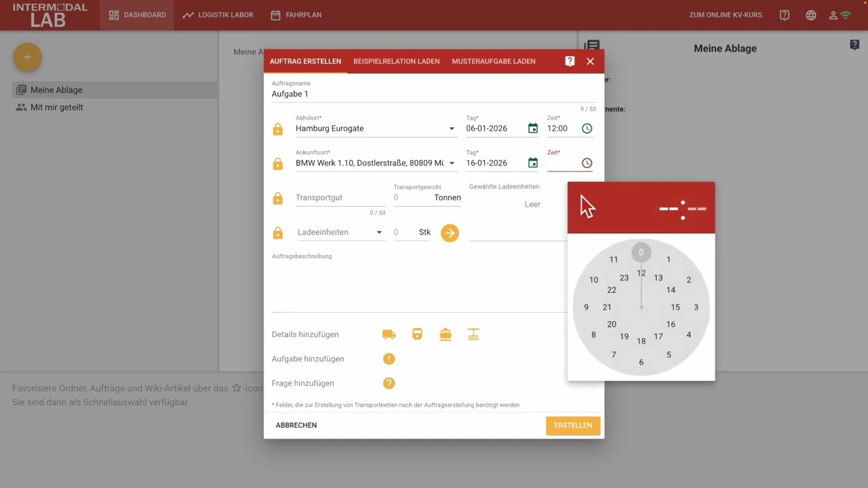The height and width of the screenshot is (488, 868).
Task: Open the Ladeeinheiten dropdown
Action: [340, 232]
